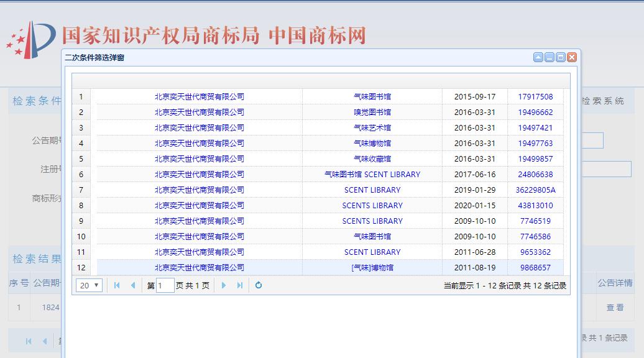Select date cell 2017-06-16

tap(475, 175)
